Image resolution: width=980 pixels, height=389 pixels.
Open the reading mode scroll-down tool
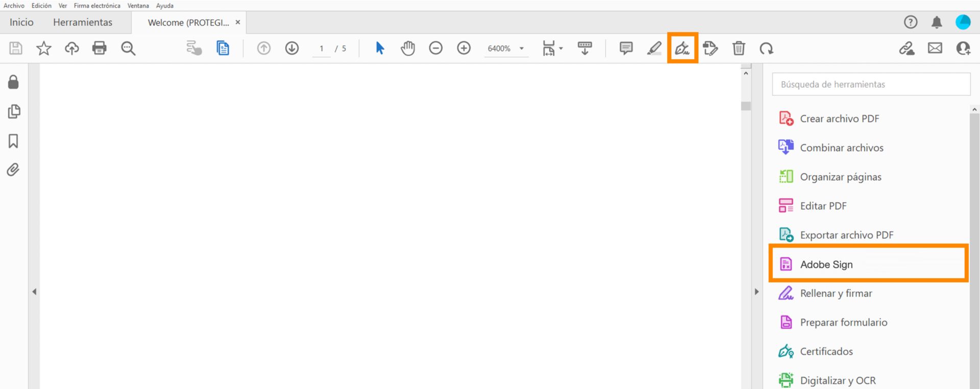point(585,48)
